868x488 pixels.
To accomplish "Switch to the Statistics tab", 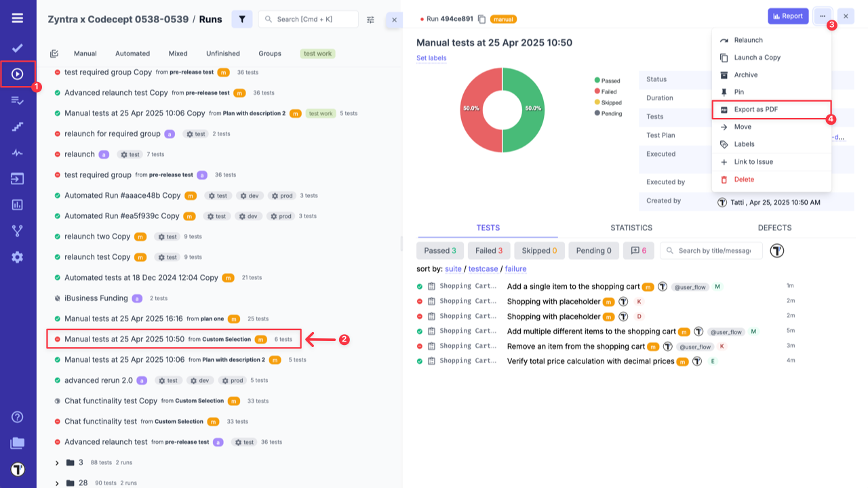I will click(631, 228).
